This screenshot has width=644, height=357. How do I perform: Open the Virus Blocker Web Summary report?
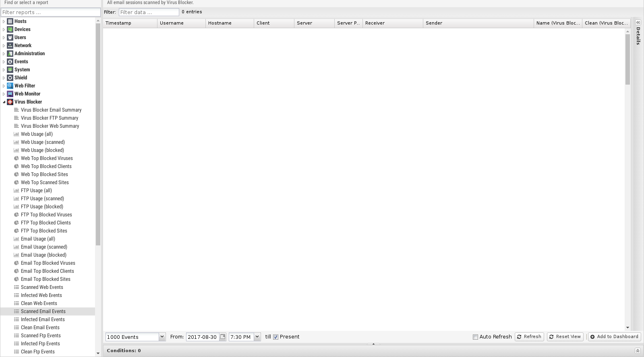tap(50, 126)
